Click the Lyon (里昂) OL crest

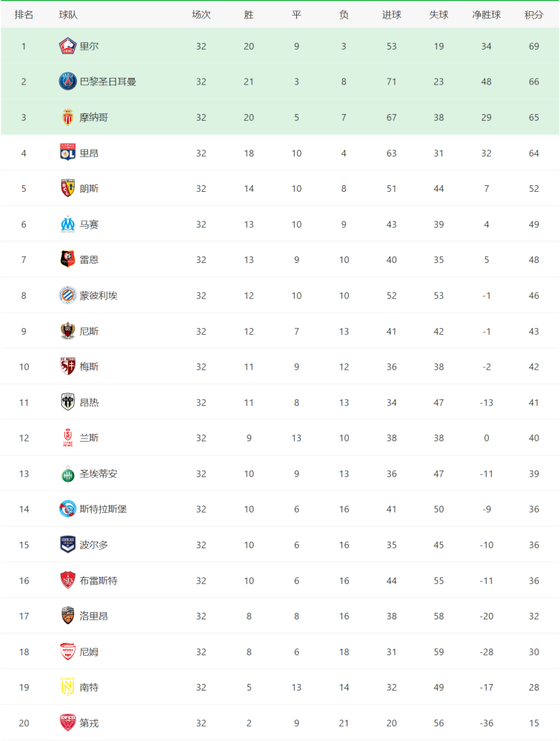tap(67, 153)
